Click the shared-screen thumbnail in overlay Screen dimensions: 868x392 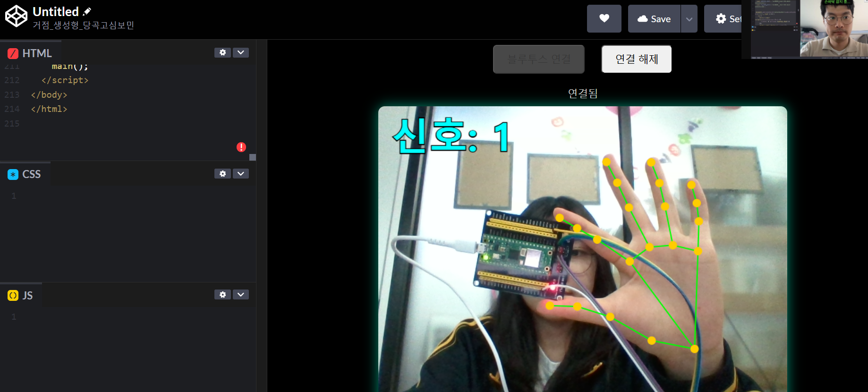pos(774,28)
